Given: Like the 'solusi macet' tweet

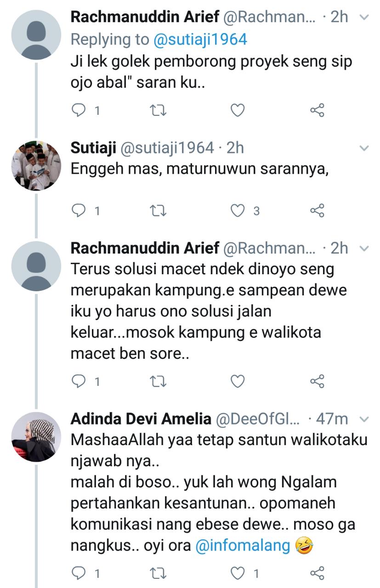Looking at the screenshot, I should [x=238, y=381].
